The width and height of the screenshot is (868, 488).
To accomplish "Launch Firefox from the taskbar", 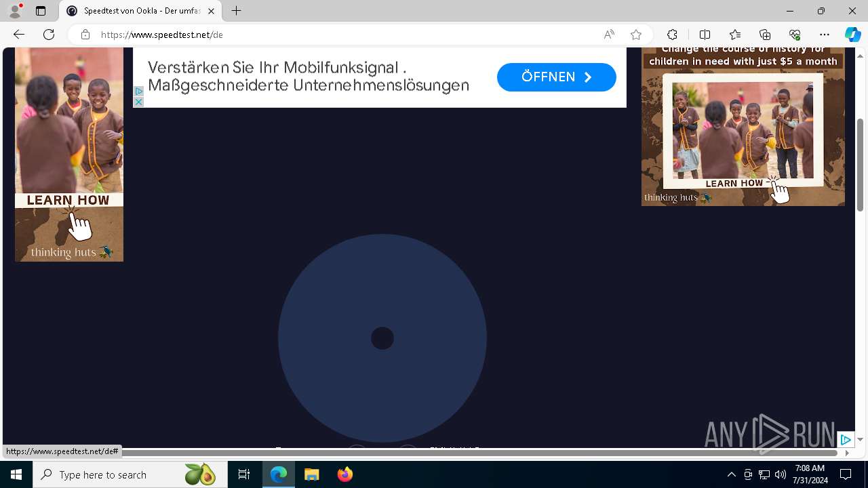I will tap(345, 474).
